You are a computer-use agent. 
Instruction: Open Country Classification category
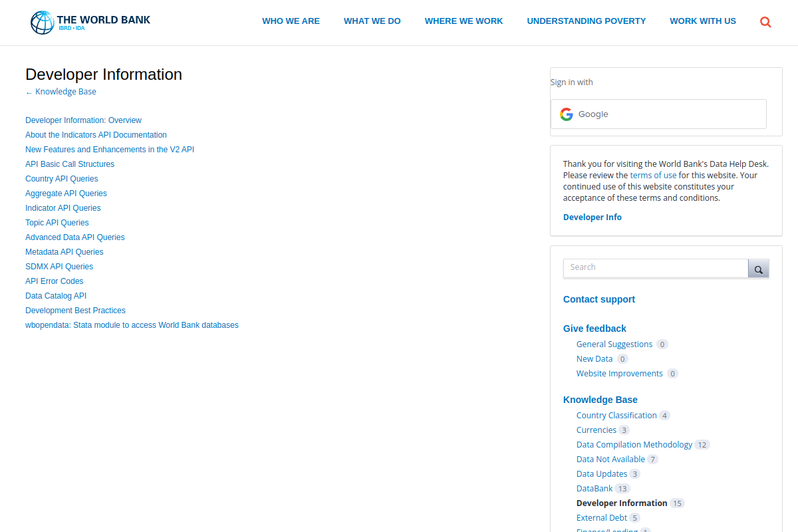(616, 416)
